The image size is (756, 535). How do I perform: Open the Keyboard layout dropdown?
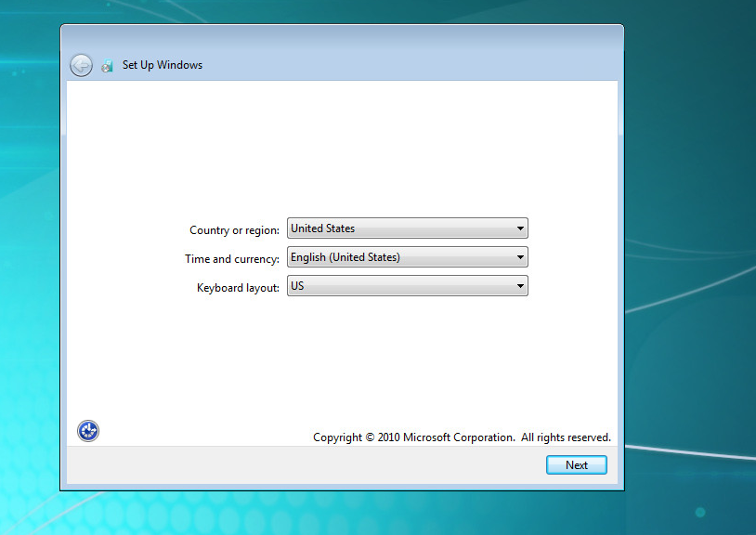(x=408, y=286)
